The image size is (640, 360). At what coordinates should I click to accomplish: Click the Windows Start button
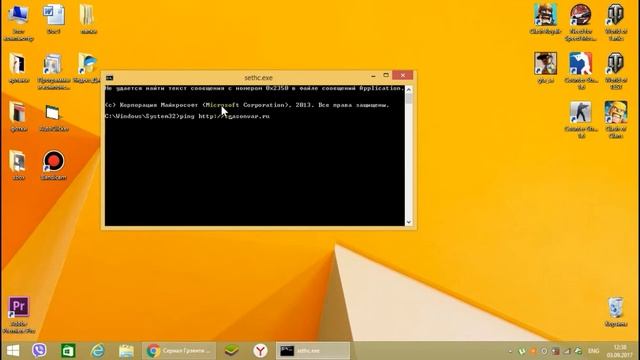point(13,351)
